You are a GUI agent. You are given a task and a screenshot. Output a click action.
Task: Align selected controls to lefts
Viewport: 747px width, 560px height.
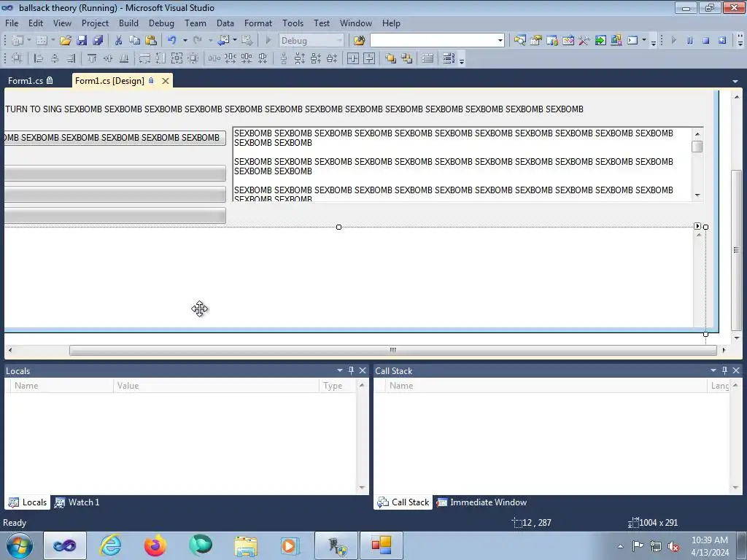click(39, 58)
